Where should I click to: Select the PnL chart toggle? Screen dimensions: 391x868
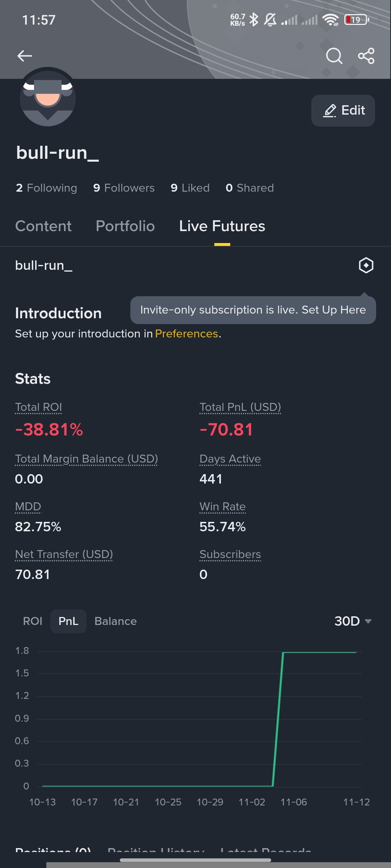(68, 621)
